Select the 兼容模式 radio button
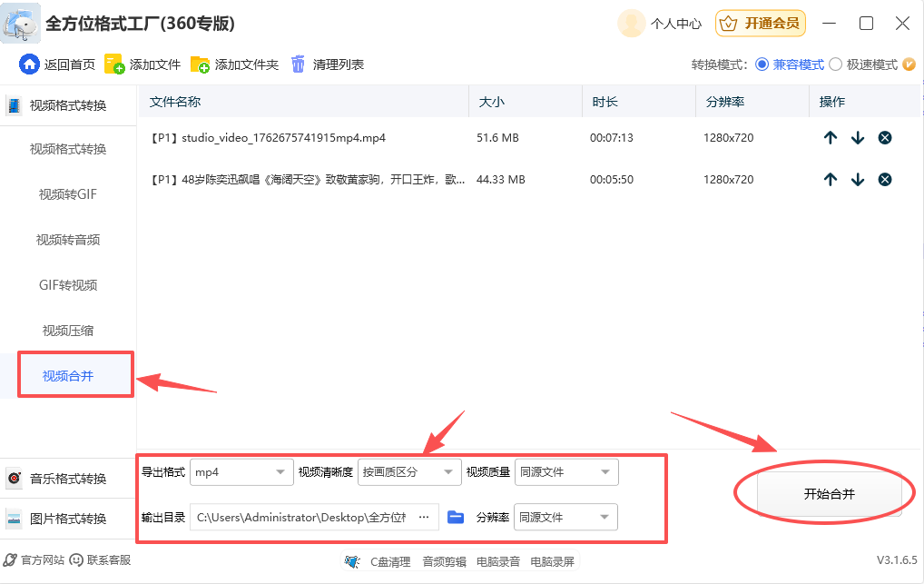The width and height of the screenshot is (924, 584). pos(761,64)
